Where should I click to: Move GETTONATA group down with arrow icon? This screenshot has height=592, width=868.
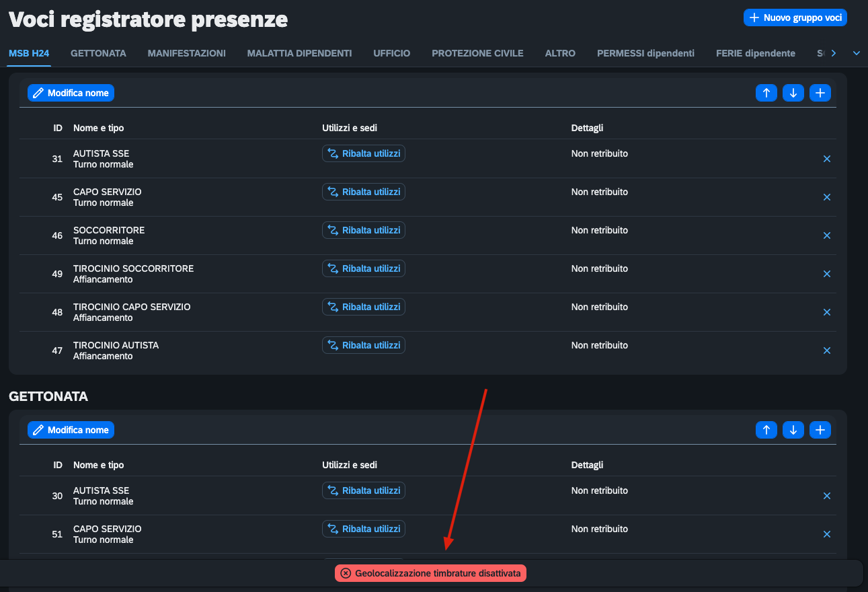click(x=793, y=430)
